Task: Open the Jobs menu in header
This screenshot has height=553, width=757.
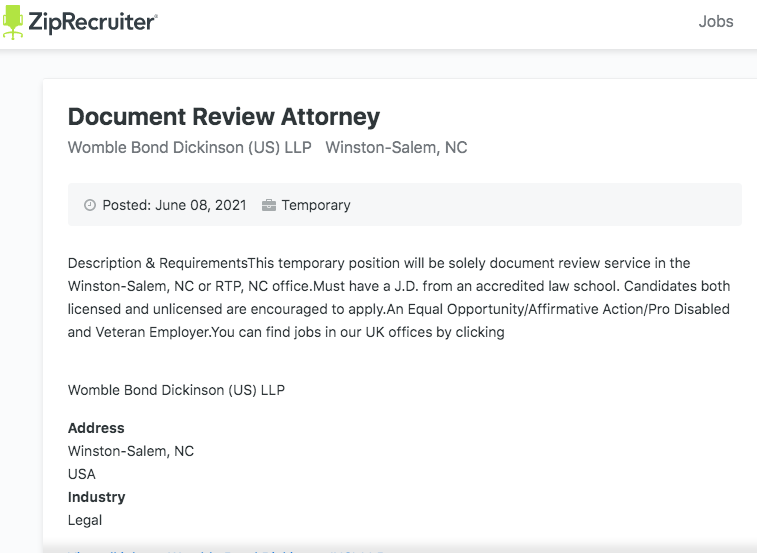Action: click(715, 22)
